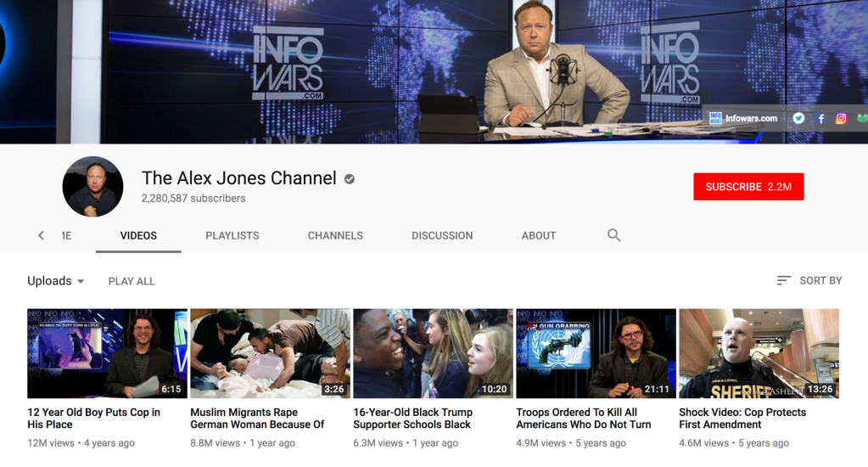
Task: Click '8.8M views • 1 year ago' text
Action: [243, 443]
